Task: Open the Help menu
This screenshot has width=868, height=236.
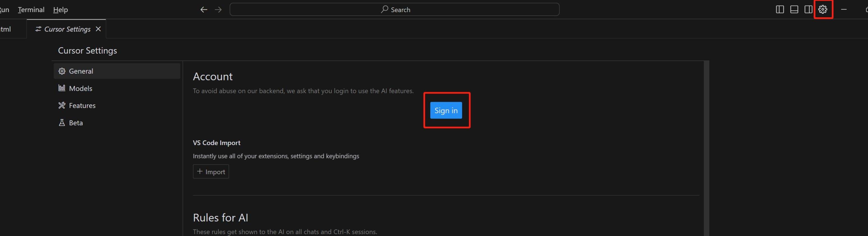Action: point(60,10)
